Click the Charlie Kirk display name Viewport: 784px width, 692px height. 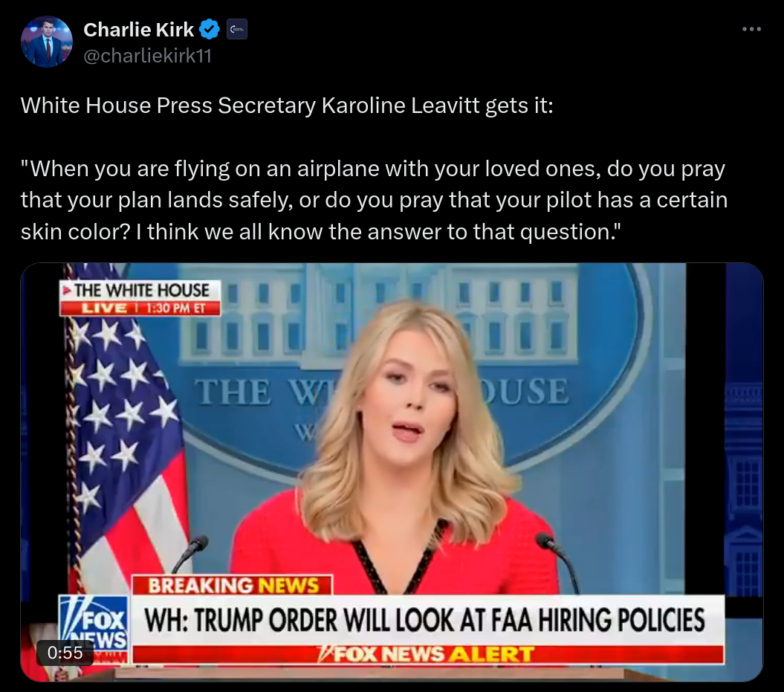(138, 30)
